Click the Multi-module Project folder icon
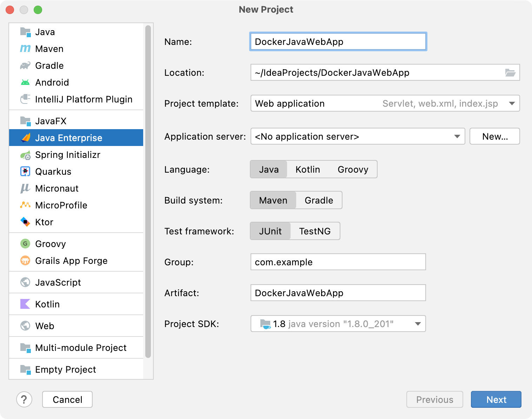The width and height of the screenshot is (532, 419). [25, 348]
